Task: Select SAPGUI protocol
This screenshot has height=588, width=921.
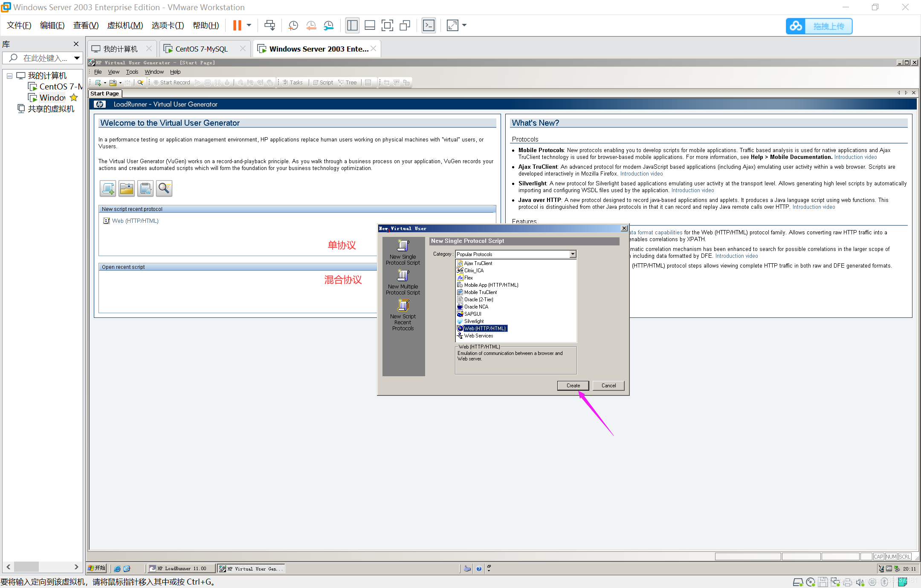Action: [x=472, y=314]
